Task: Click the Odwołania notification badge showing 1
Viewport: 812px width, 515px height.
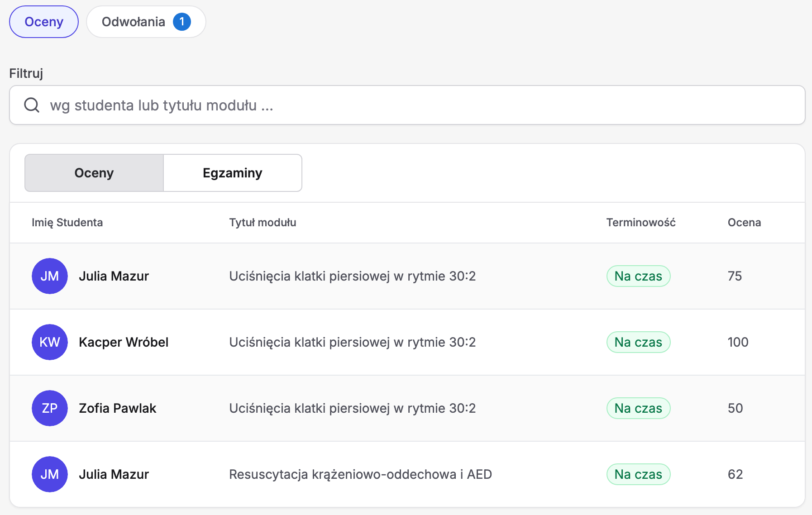Action: 182,22
